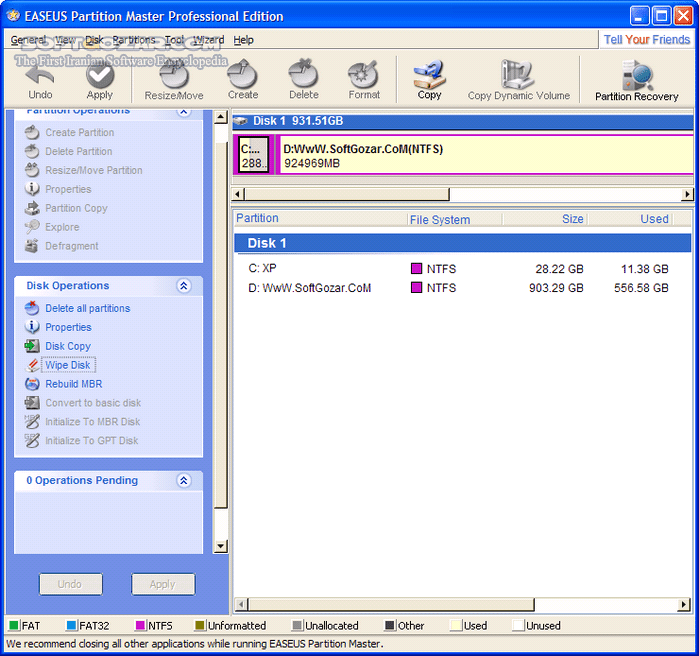699x656 pixels.
Task: Click the Wipe Disk link
Action: (x=68, y=365)
